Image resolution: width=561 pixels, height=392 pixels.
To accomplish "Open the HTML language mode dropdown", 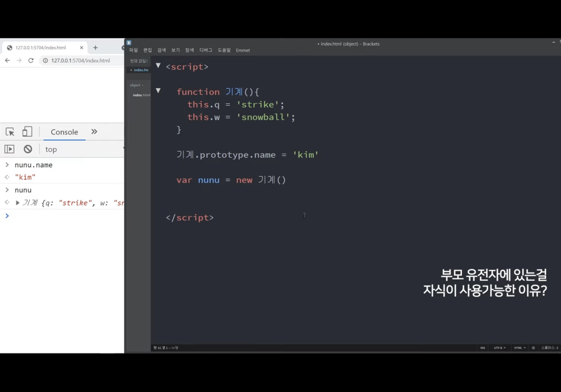I will click(x=519, y=348).
